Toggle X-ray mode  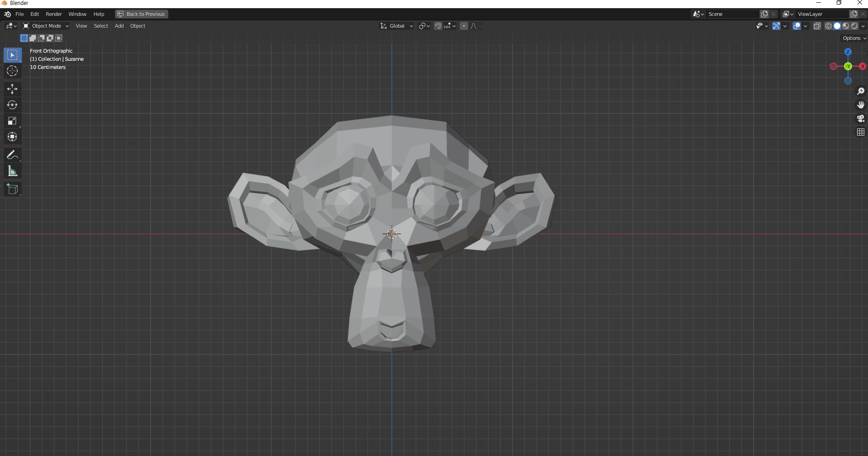coord(817,26)
